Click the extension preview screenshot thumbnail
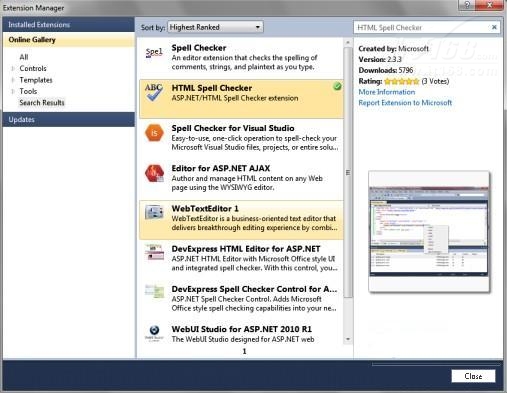This screenshot has width=507, height=393. pos(429,232)
